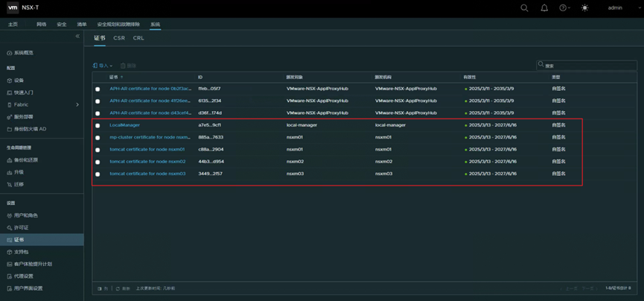Open APH-AR certificate for node 0b2f3ac
Image resolution: width=644 pixels, height=301 pixels.
[x=150, y=89]
